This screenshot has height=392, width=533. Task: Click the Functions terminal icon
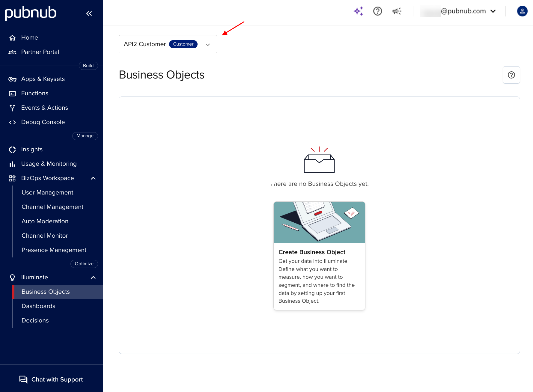12,94
